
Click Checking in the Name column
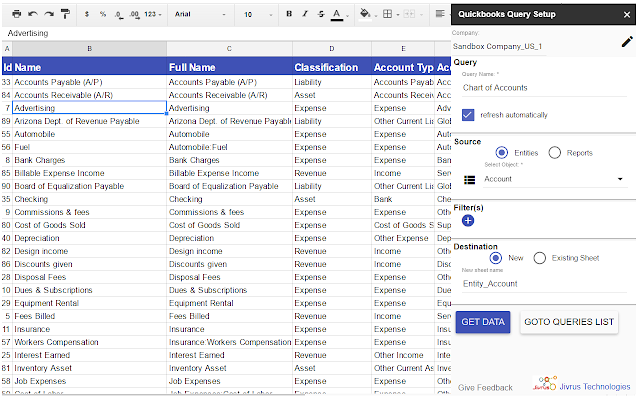point(89,200)
